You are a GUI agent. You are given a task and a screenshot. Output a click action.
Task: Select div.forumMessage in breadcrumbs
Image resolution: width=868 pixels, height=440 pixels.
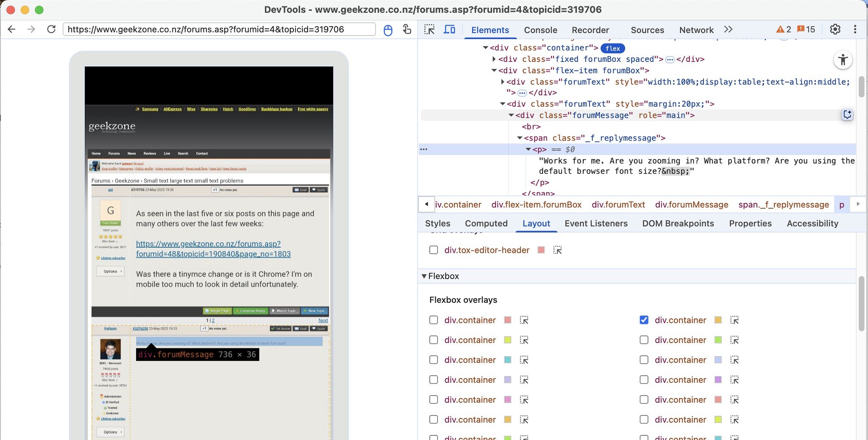tap(691, 205)
